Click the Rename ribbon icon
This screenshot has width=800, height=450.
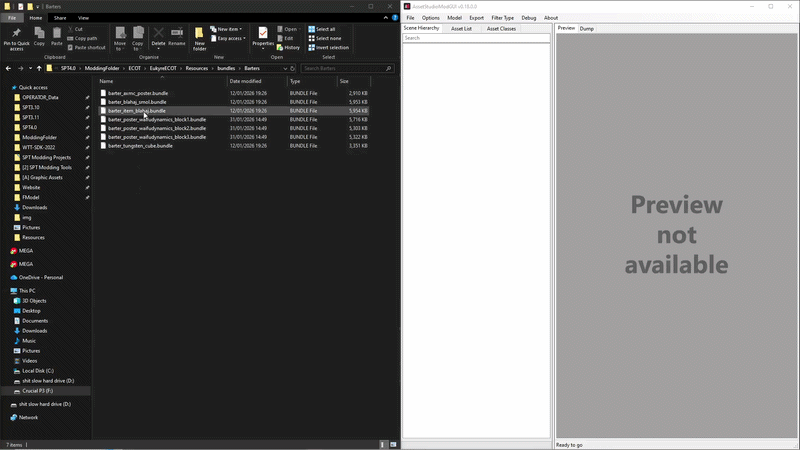click(177, 37)
